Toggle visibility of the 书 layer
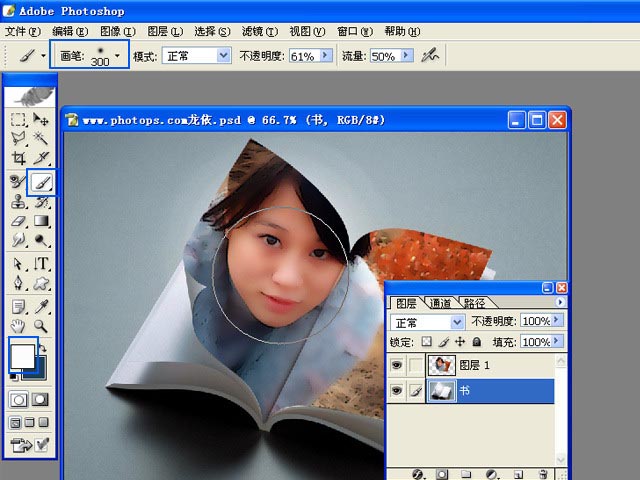 [x=396, y=392]
